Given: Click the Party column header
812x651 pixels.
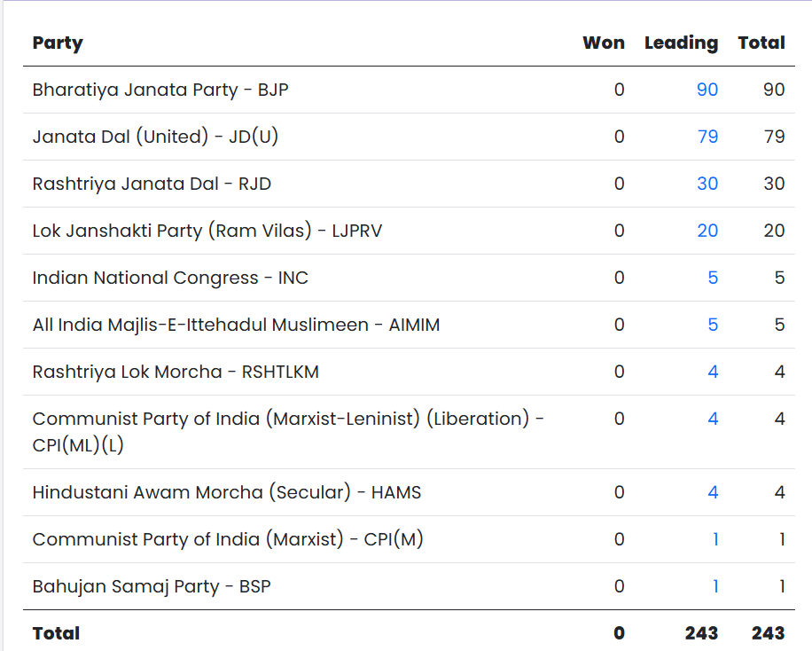Looking at the screenshot, I should pyautogui.click(x=58, y=43).
